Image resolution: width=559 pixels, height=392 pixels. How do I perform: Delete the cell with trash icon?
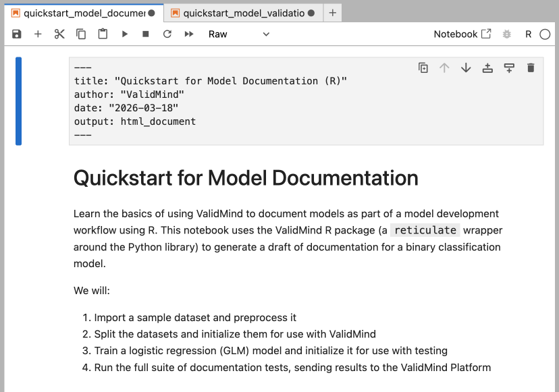531,67
